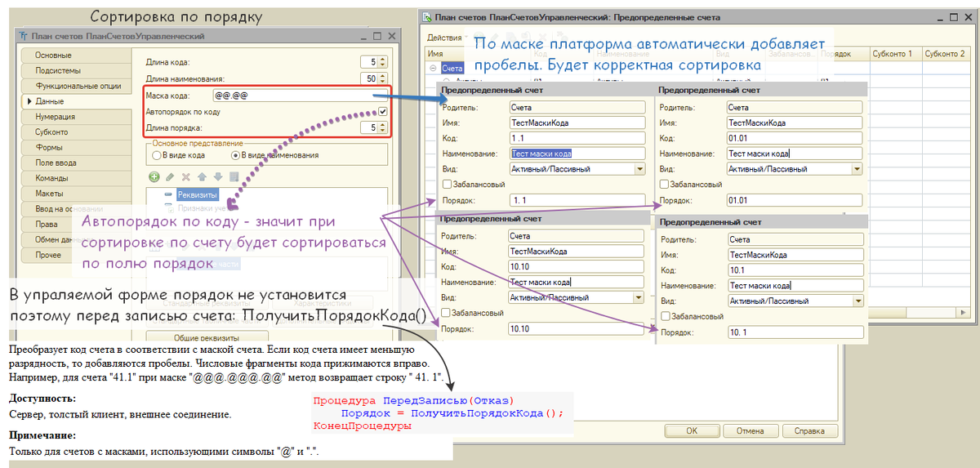Adjust the Длина порядка spinner
The height and width of the screenshot is (468, 980).
(383, 127)
